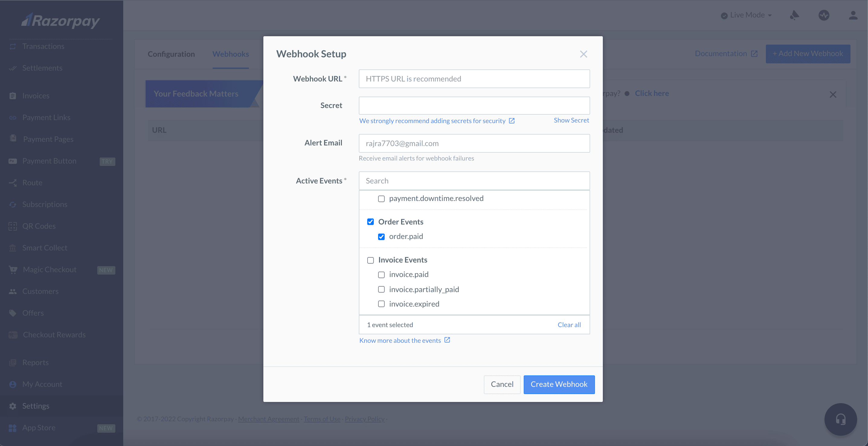Click the Order Events group label

[x=401, y=222]
